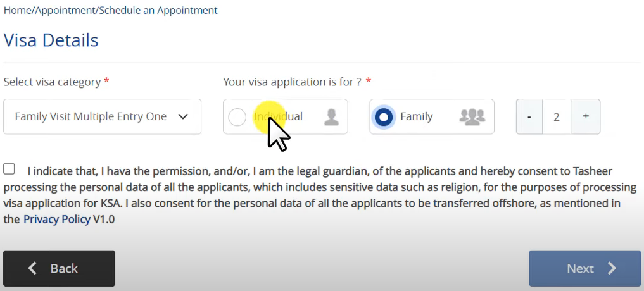The width and height of the screenshot is (644, 291).
Task: Click Schedule an Appointment breadcrumb
Action: (158, 10)
